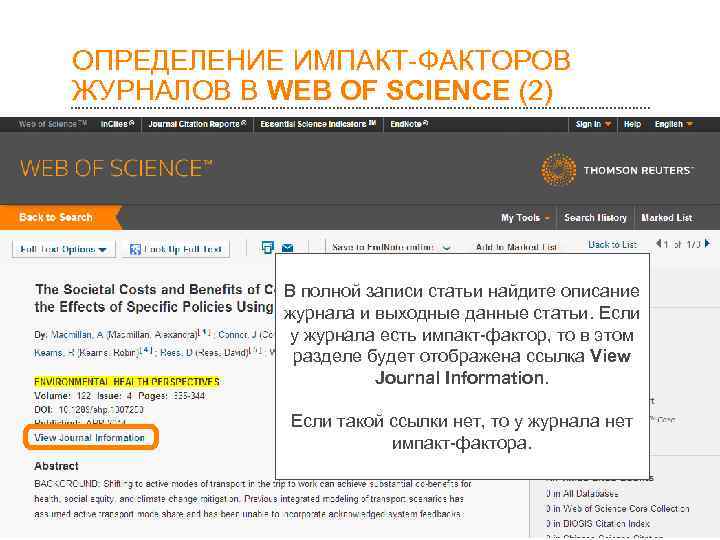Open the Help menu
The height and width of the screenshot is (540, 720).
click(x=632, y=124)
